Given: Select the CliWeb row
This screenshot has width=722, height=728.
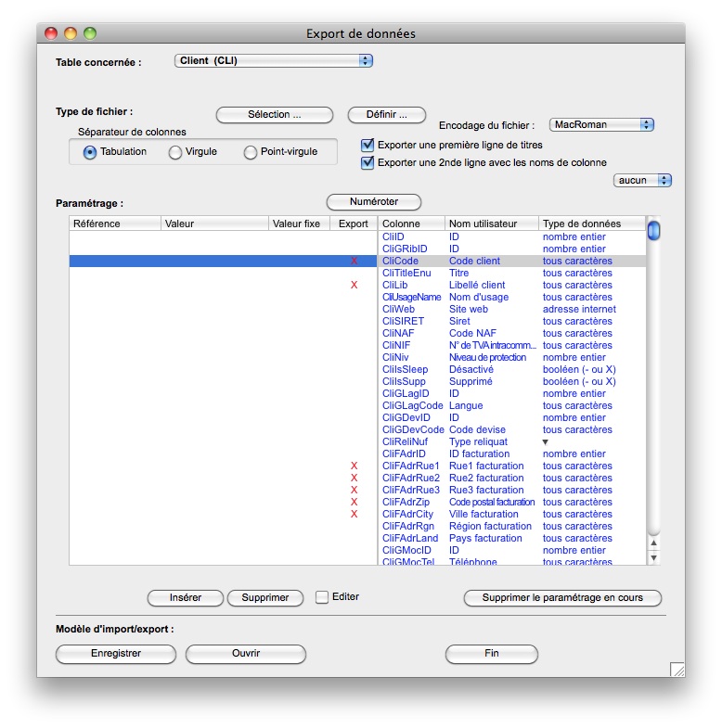Looking at the screenshot, I should click(x=357, y=309).
